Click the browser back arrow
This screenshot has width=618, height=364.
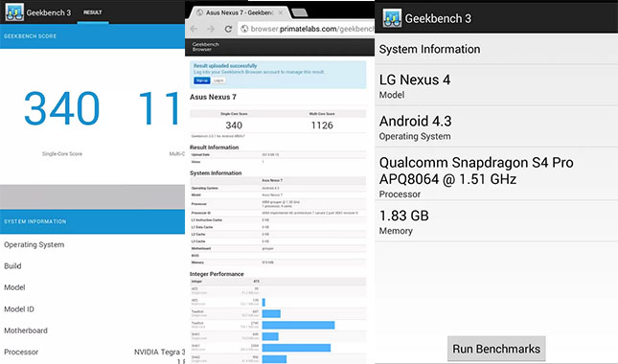[194, 29]
